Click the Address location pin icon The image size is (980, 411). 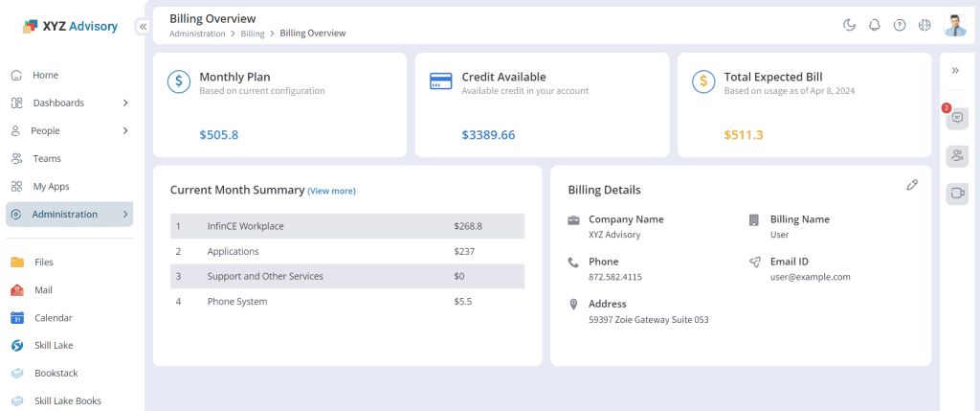(x=573, y=305)
